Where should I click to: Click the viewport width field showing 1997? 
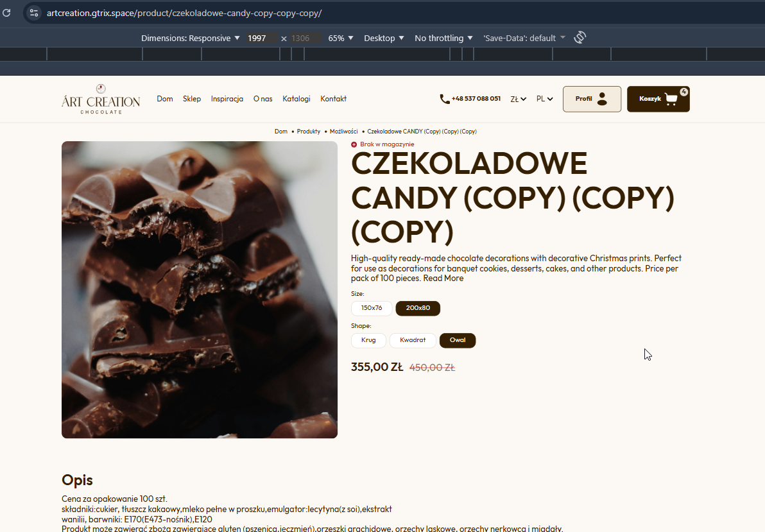(261, 38)
